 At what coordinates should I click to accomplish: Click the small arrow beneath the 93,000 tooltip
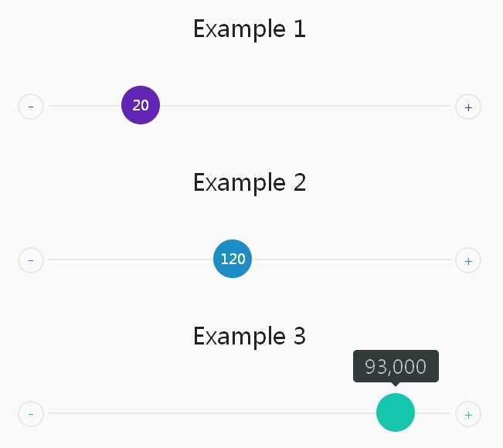(396, 384)
